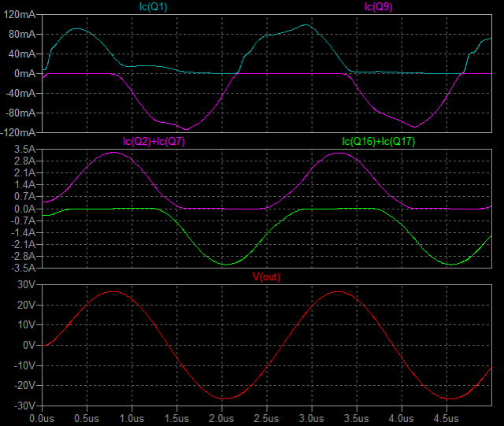
Task: Select the green Ic(Q16)+Ic(Q17) trace label
Action: (379, 142)
